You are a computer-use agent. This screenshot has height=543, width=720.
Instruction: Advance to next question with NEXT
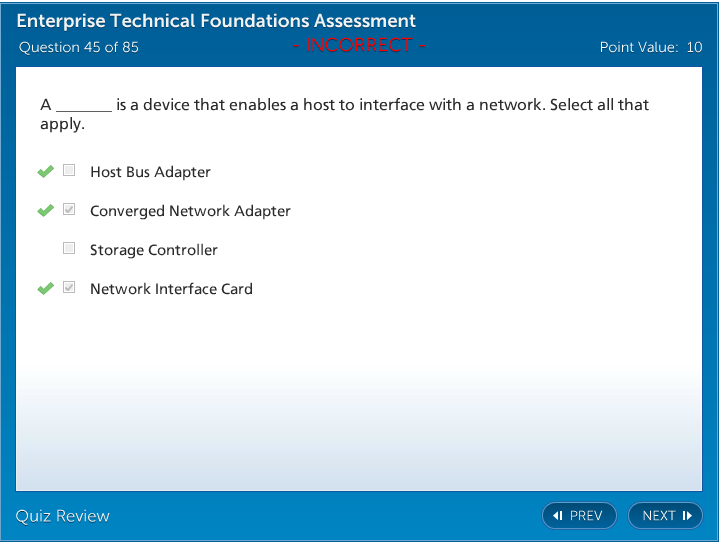click(666, 516)
